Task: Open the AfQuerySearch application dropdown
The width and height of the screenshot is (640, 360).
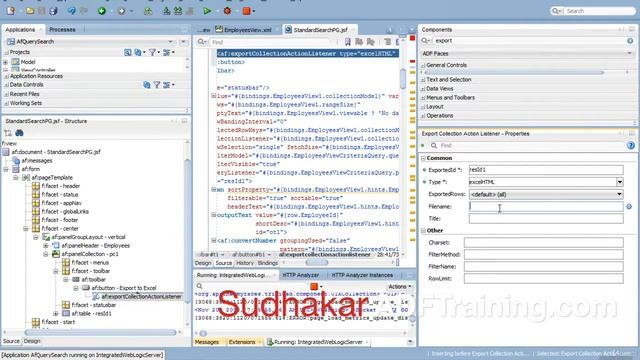Action: click(170, 42)
